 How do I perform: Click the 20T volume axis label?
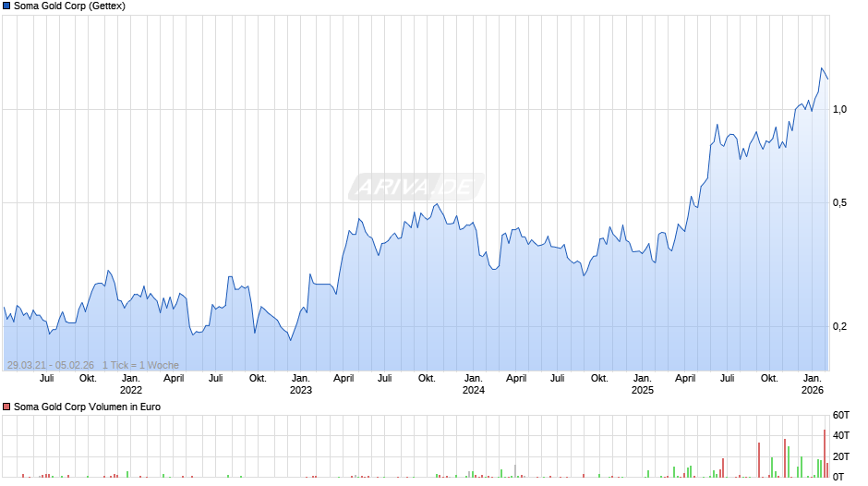[x=841, y=456]
